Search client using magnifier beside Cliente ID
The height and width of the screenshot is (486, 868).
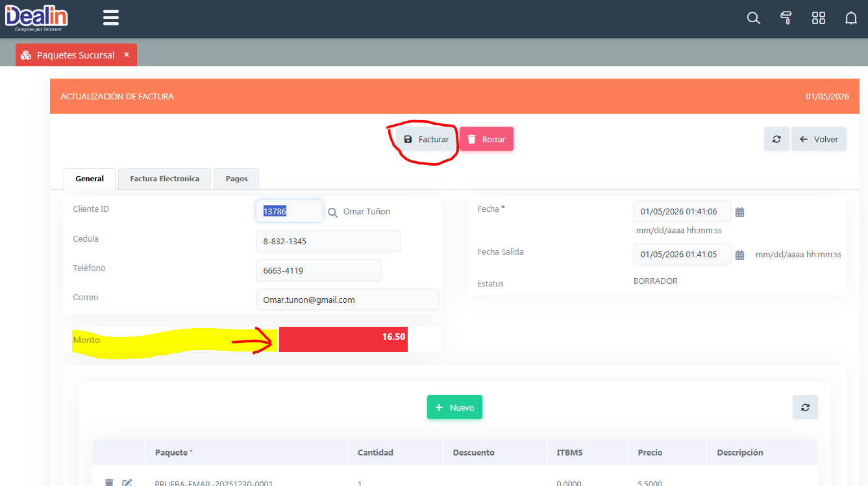tap(332, 212)
